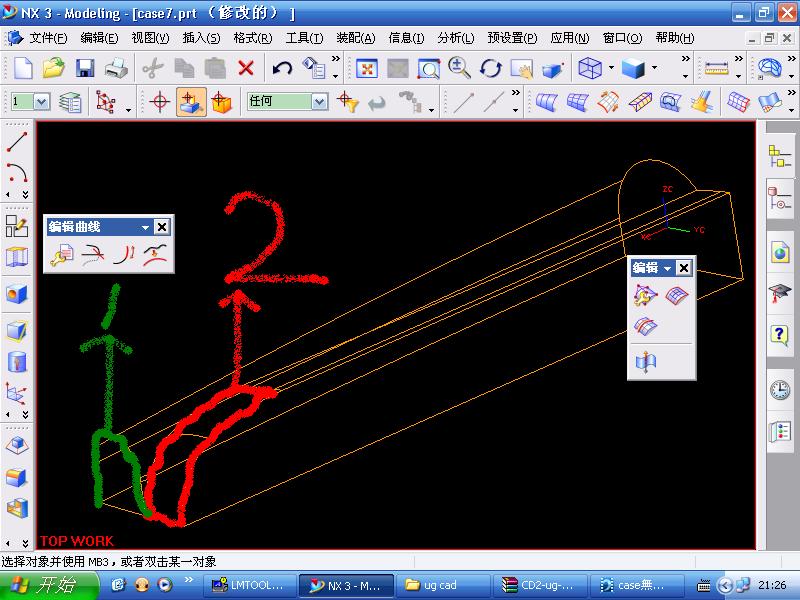This screenshot has height=600, width=800.
Task: Toggle the highlighted WCS snap icon
Action: [191, 102]
